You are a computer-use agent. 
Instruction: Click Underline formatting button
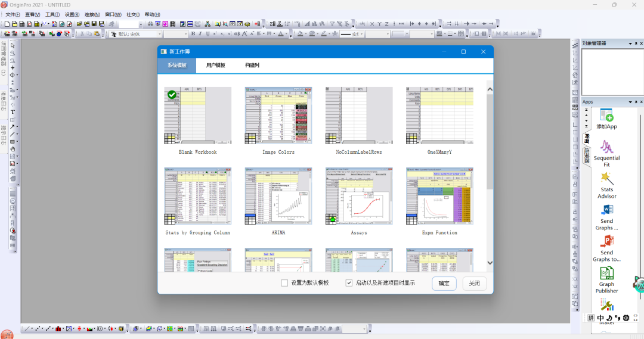point(208,33)
